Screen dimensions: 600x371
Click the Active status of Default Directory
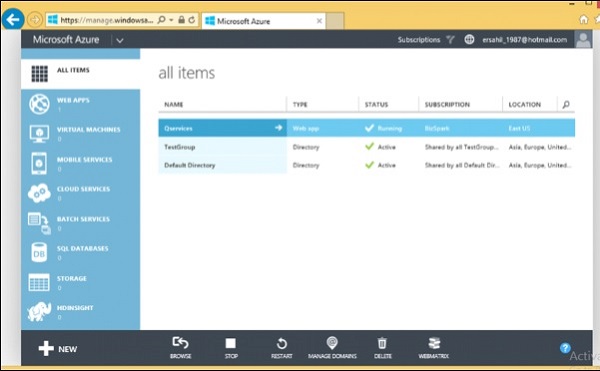coord(380,165)
